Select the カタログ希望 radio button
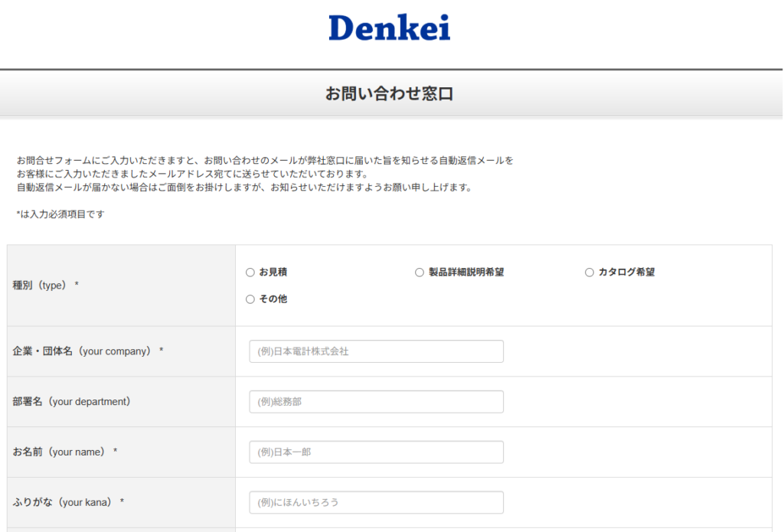Screen dimensions: 784x532 (589, 272)
